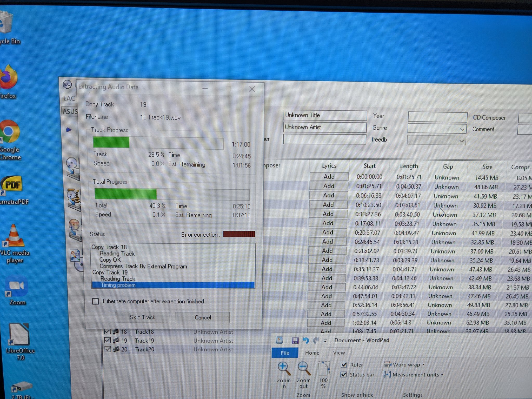Click Add lyrics button for start 0:31:41.73
Screen dimensions: 532x399
(327, 260)
